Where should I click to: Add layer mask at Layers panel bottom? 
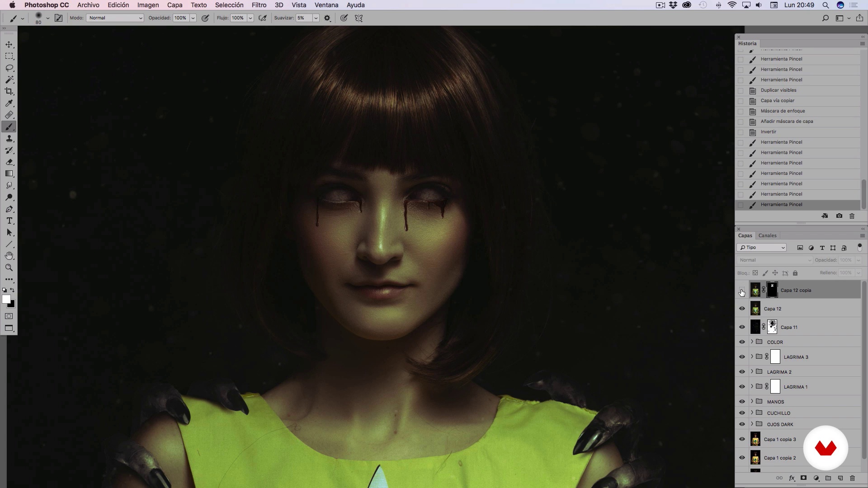click(x=803, y=478)
